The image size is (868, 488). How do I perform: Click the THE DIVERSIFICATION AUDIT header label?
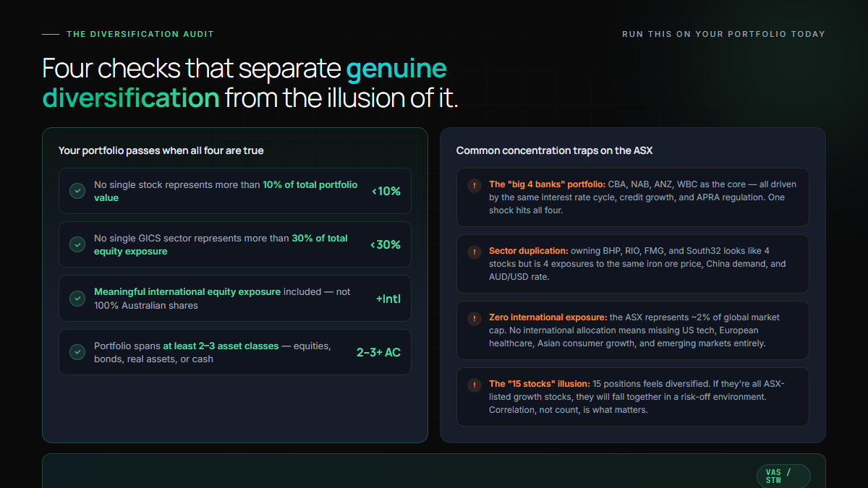[140, 34]
